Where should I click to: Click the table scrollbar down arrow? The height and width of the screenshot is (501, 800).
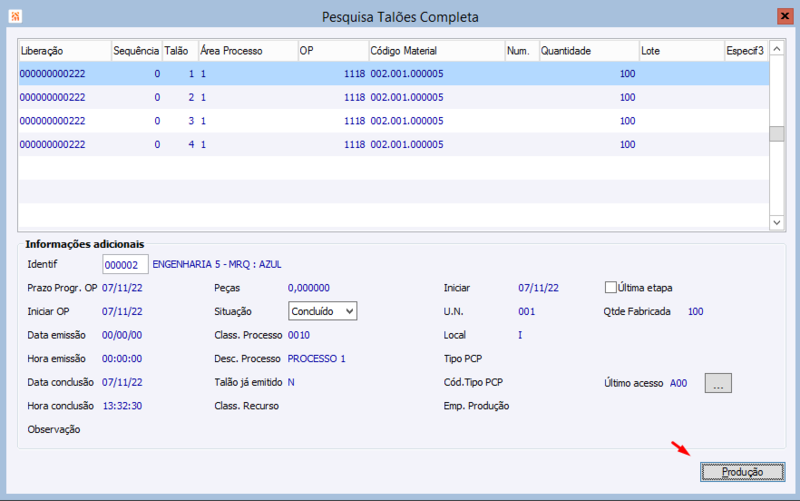tap(777, 222)
